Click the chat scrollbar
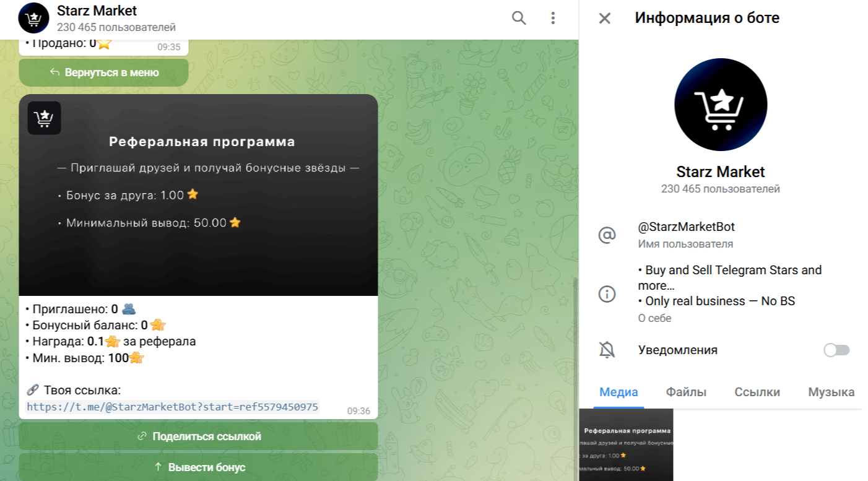 tap(575, 378)
